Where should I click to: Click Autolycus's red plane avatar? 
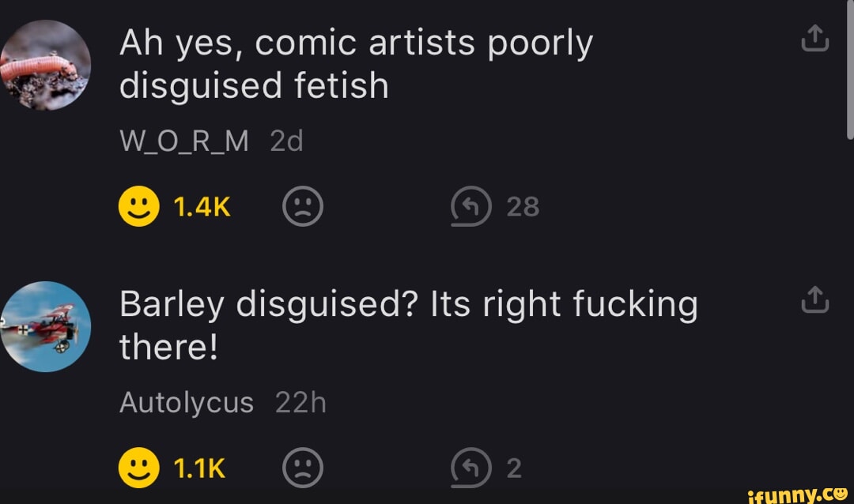(43, 326)
